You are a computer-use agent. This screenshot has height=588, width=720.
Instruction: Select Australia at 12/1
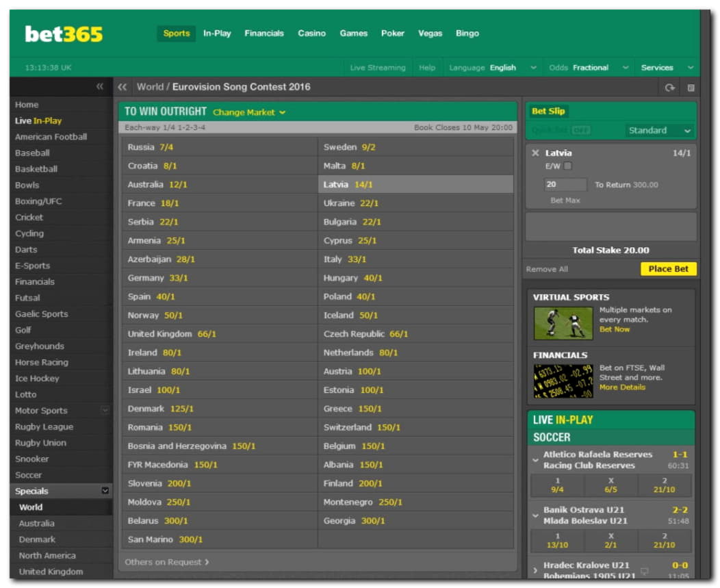tap(220, 185)
